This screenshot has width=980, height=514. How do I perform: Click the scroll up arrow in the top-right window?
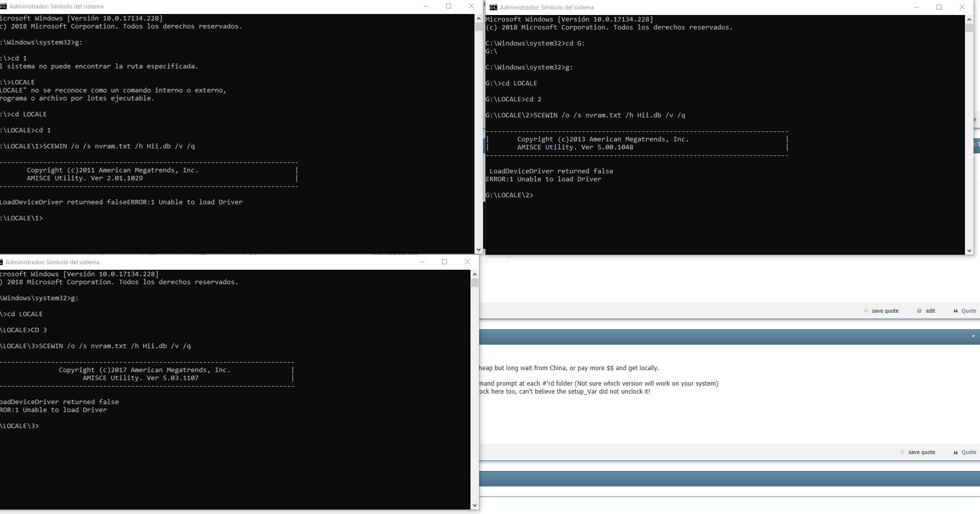click(x=970, y=19)
